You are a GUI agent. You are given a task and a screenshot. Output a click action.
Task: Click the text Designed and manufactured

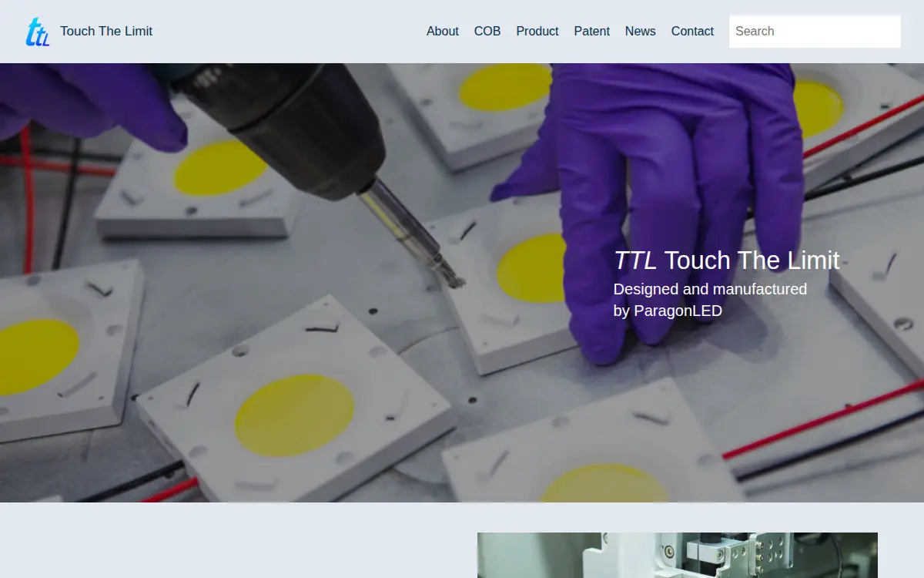point(710,289)
